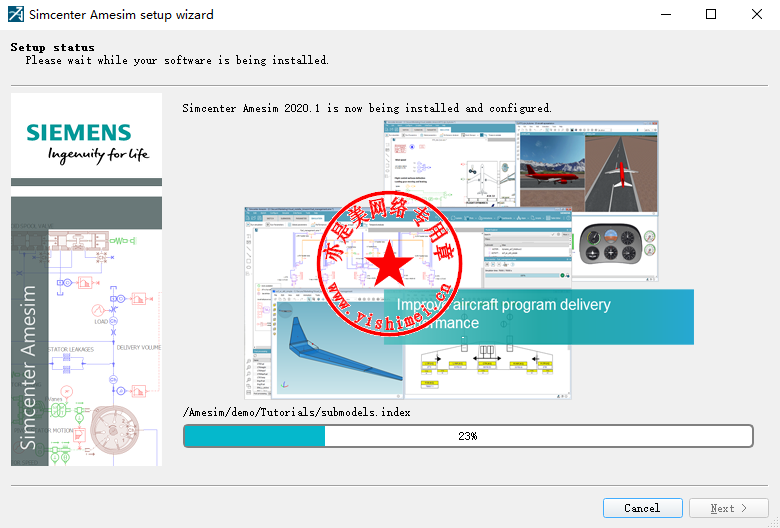Click the Simcenter Amesim app icon in title bar

[15, 14]
